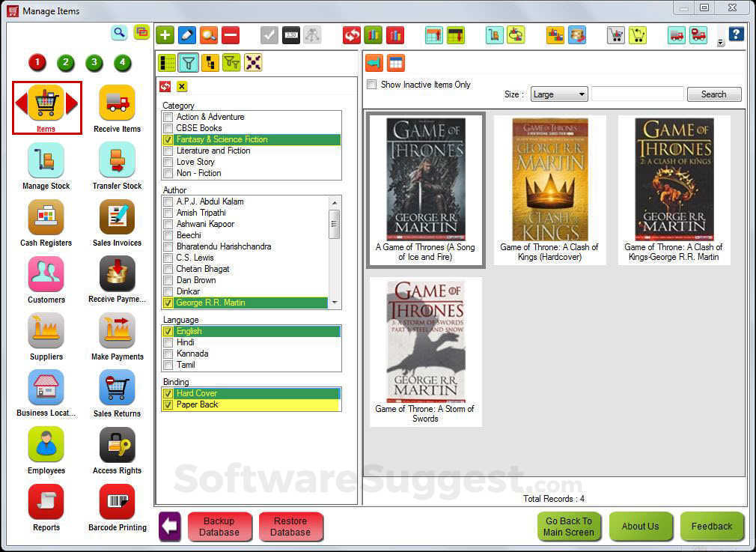Viewport: 756px width, 552px height.
Task: Open Manage Stock module
Action: 46,166
